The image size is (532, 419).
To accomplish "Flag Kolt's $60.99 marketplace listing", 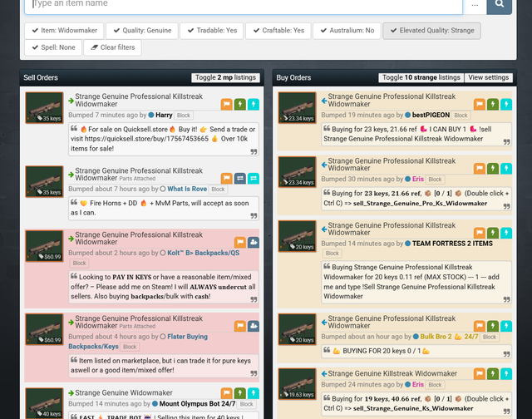I will click(x=240, y=242).
